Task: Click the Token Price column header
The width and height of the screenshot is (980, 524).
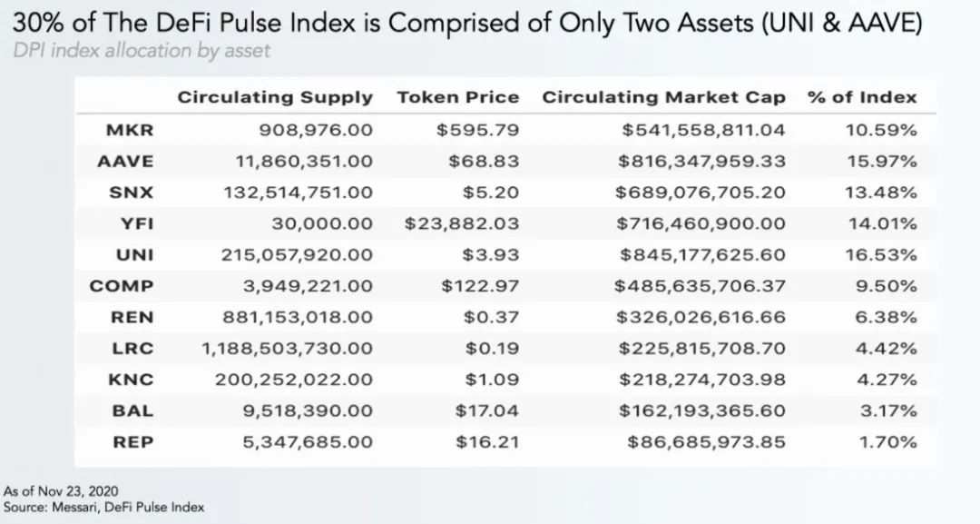Action: (458, 97)
